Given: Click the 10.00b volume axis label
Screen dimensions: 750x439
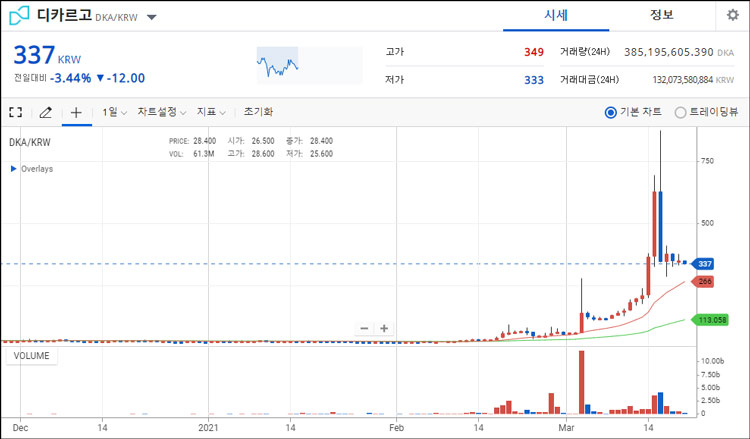Looking at the screenshot, I should (x=712, y=361).
